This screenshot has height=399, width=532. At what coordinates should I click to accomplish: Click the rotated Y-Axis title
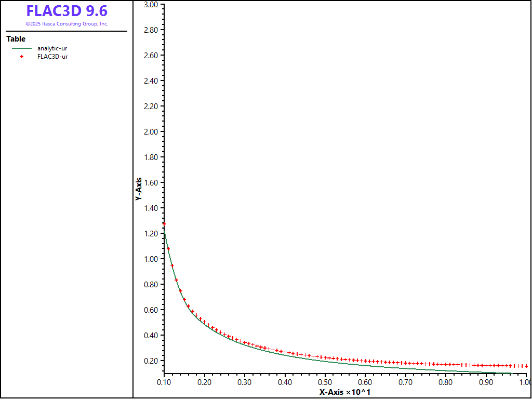pos(138,190)
